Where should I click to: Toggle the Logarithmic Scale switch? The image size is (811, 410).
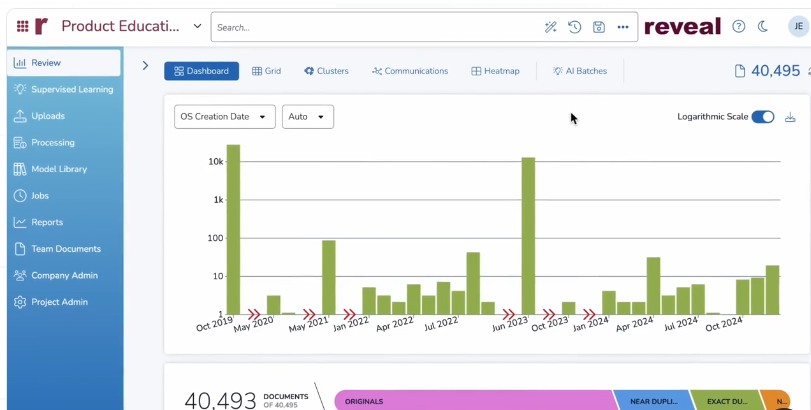[x=763, y=117]
